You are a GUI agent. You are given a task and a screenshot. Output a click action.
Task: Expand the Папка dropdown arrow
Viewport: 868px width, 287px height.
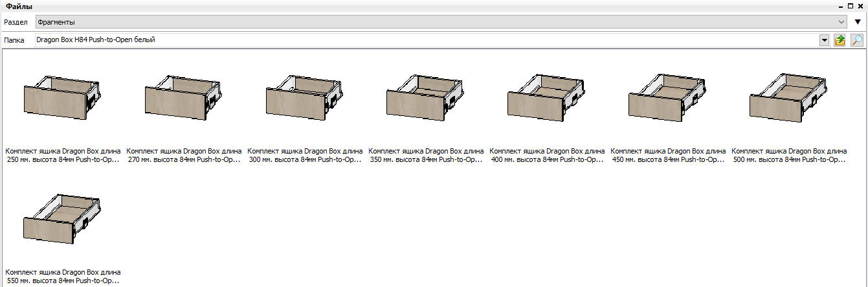click(x=824, y=40)
